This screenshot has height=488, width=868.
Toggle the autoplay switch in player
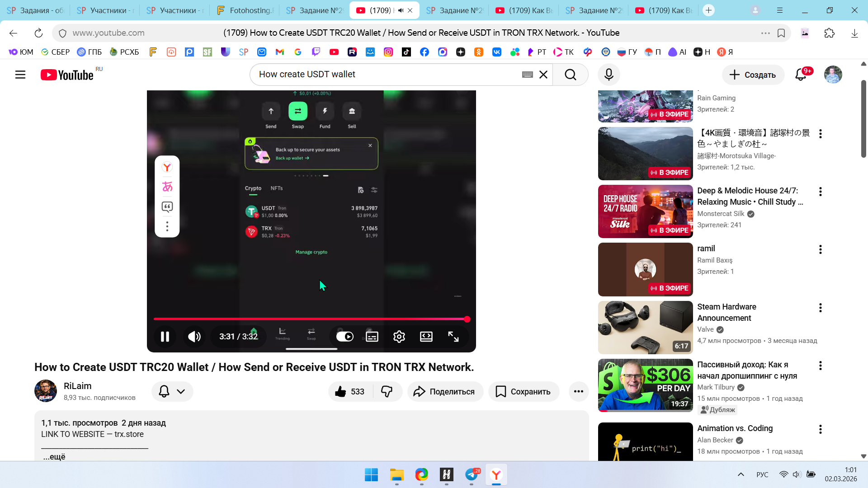344,337
